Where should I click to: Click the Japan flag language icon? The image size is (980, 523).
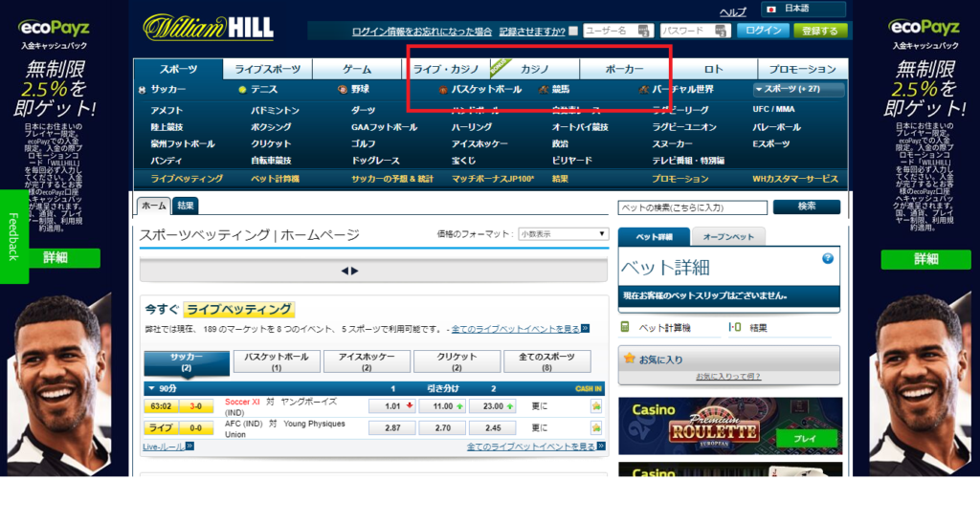click(771, 9)
